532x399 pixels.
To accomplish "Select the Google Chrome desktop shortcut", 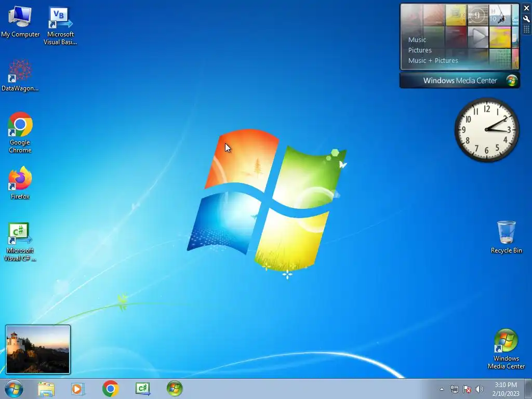I will tap(20, 132).
